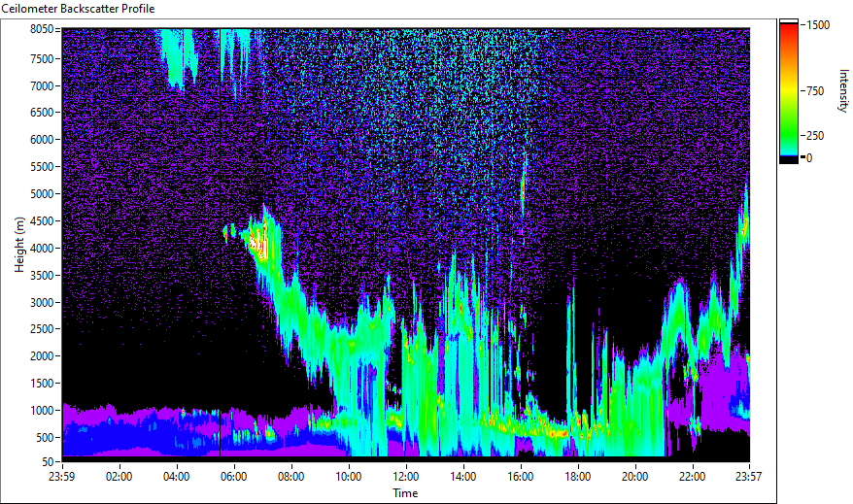Click the 1000 height axis value

(42, 411)
